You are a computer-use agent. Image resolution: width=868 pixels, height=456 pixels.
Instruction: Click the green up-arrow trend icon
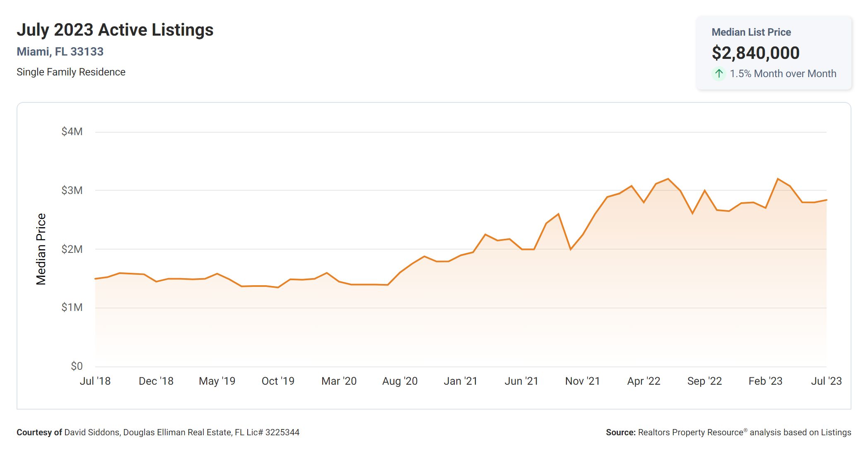click(x=719, y=74)
